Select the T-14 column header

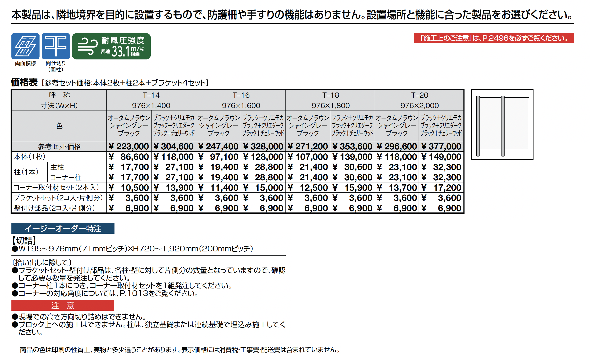(151, 95)
